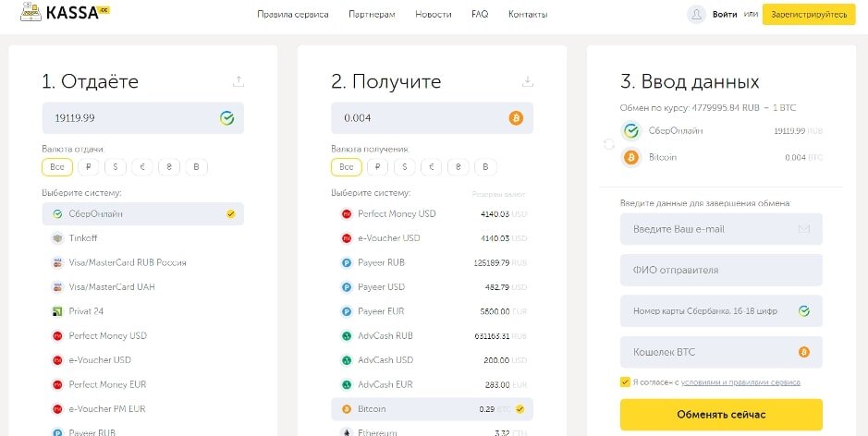Select crypto B filter under Валюта получения
Viewport: 868px width, 436px height.
(x=485, y=167)
